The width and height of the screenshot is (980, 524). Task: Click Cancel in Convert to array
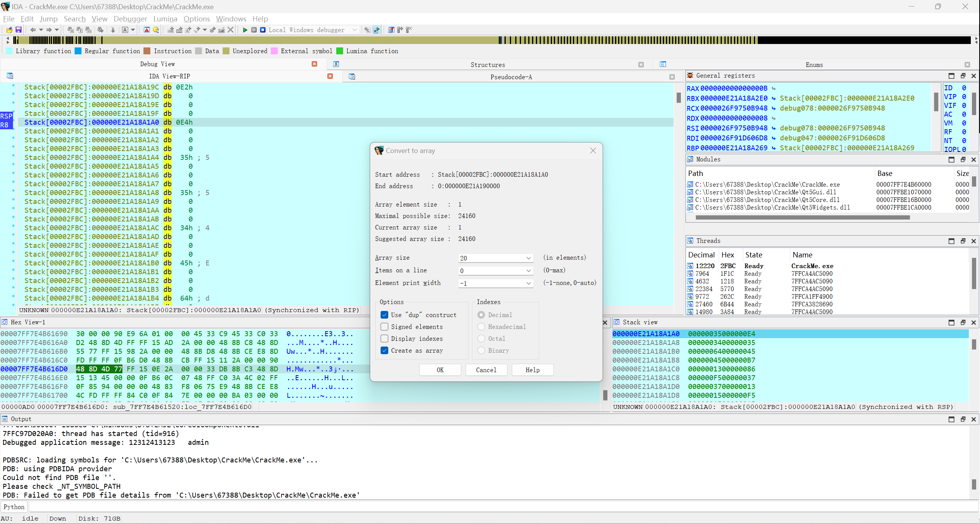[486, 370]
